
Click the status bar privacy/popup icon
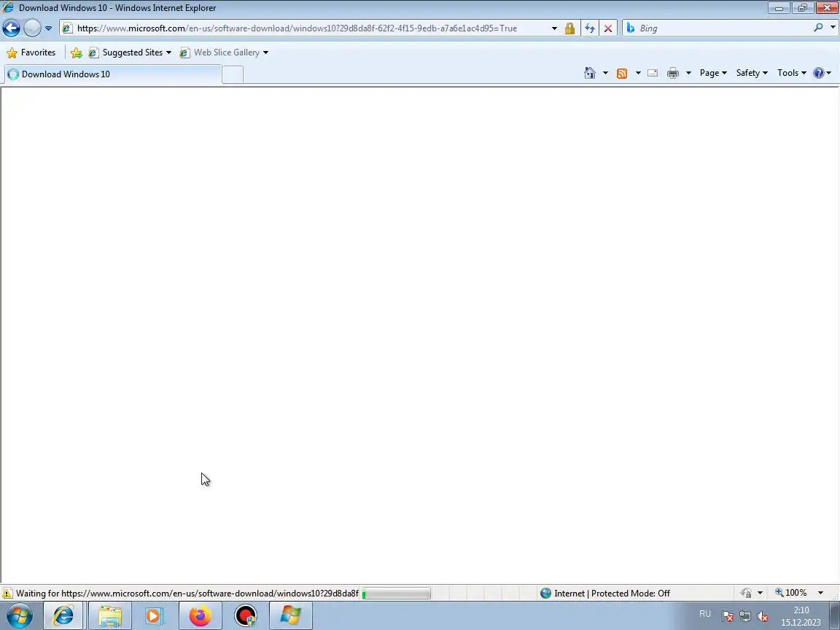click(746, 593)
